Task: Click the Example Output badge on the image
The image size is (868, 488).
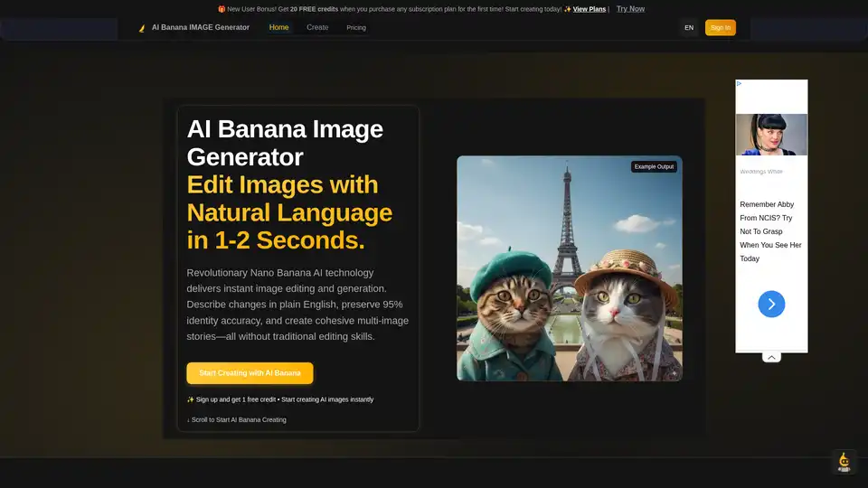Action: pos(654,166)
